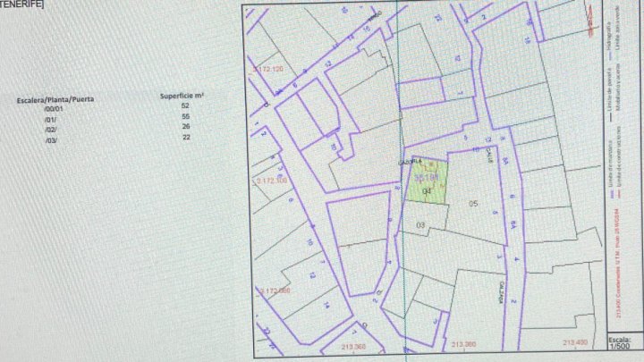Click the red north arrow symbol
This screenshot has height=362, width=644.
click(590, 21)
